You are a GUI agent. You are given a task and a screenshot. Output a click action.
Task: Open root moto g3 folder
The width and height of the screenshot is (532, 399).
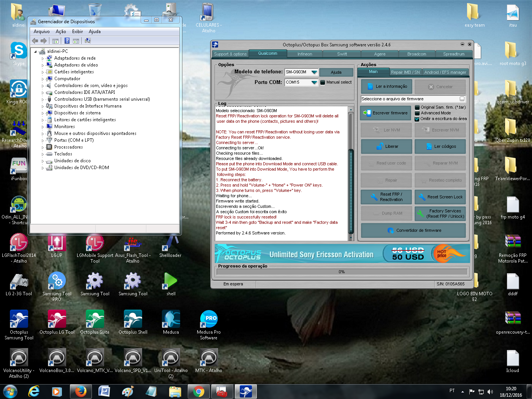pyautogui.click(x=513, y=53)
